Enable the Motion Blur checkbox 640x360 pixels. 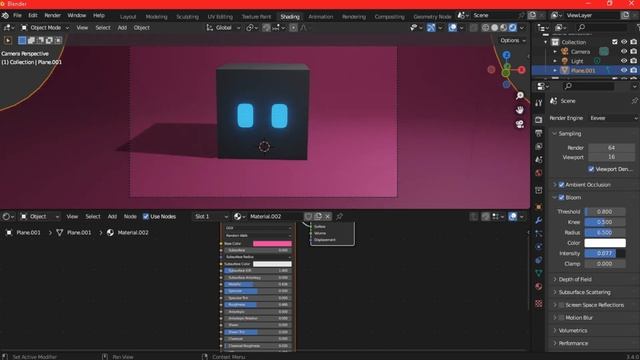[561, 318]
